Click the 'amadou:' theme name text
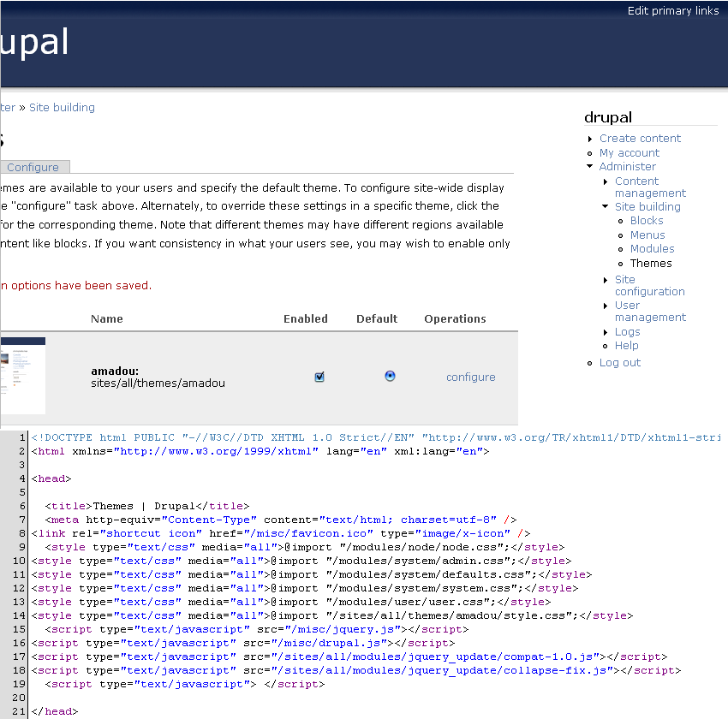Image resolution: width=728 pixels, height=719 pixels. click(x=115, y=371)
